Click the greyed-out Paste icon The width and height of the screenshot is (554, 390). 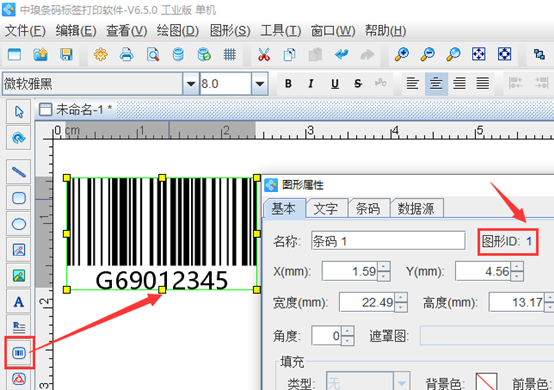(x=315, y=54)
